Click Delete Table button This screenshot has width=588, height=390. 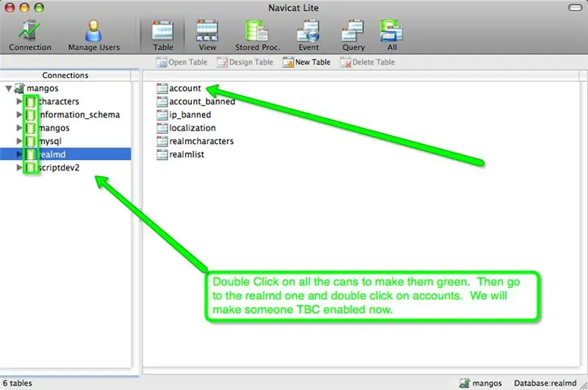367,62
